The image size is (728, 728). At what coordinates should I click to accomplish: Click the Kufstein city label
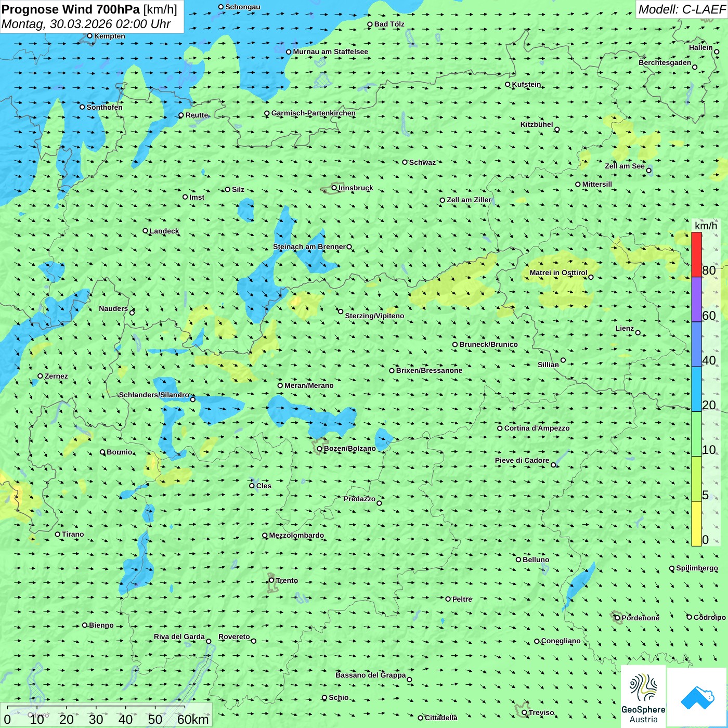click(526, 84)
